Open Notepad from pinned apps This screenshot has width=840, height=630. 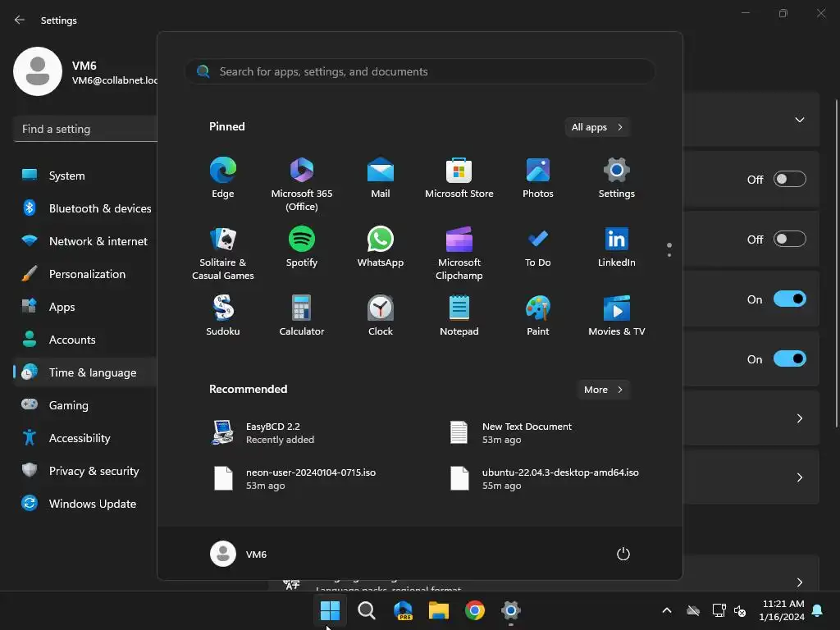coord(459,316)
